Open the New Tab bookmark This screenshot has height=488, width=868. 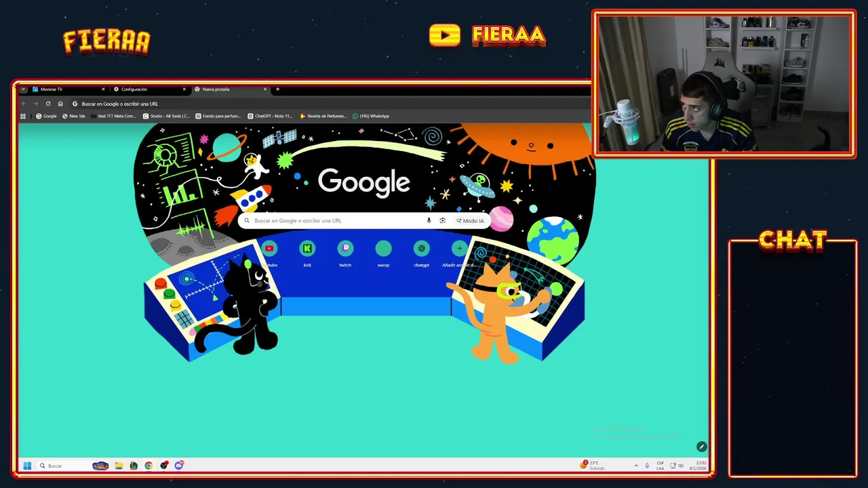pyautogui.click(x=74, y=116)
